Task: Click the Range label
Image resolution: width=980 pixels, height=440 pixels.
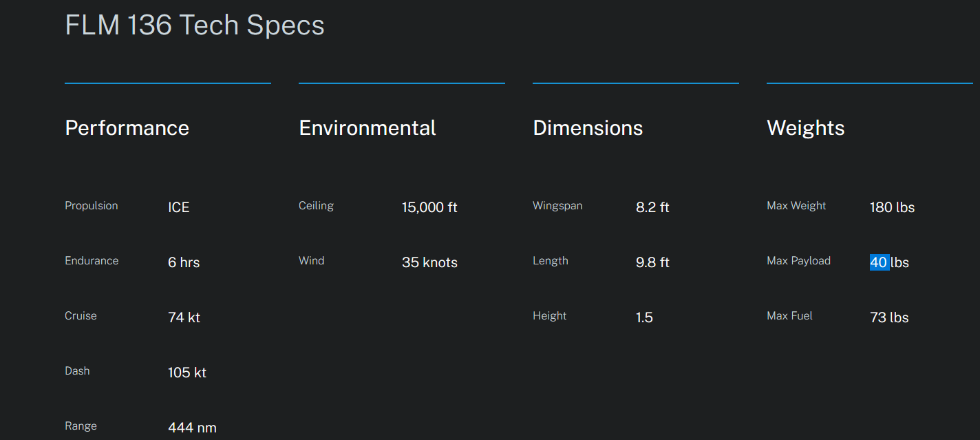Action: (81, 426)
